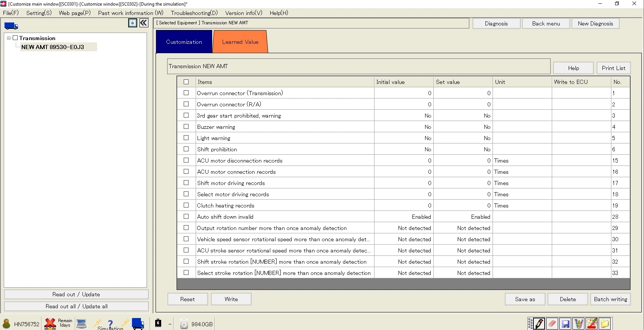Click the Set value column header

click(463, 82)
